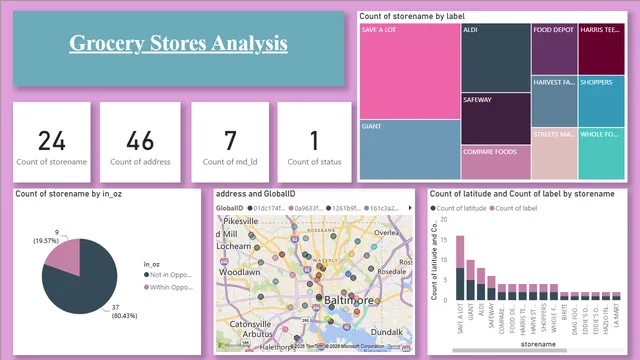The image size is (640, 360).
Task: Click the Count of storename by label title
Action: 412,16
